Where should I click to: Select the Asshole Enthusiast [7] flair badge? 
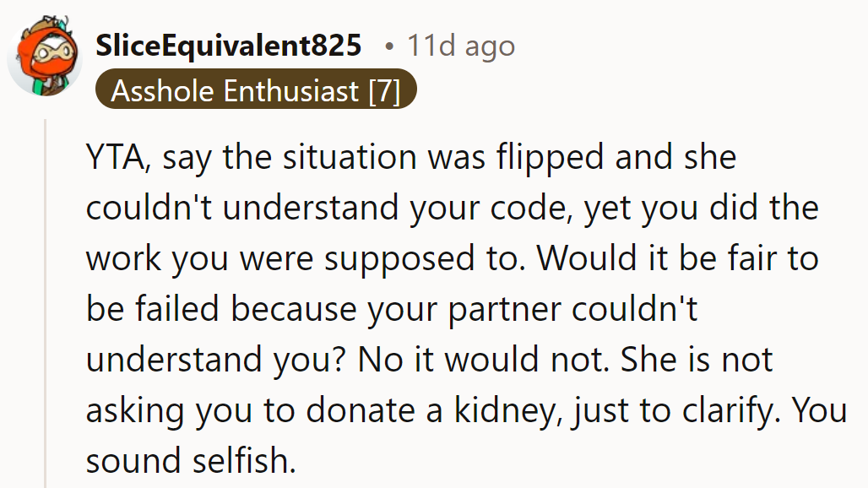click(x=255, y=91)
